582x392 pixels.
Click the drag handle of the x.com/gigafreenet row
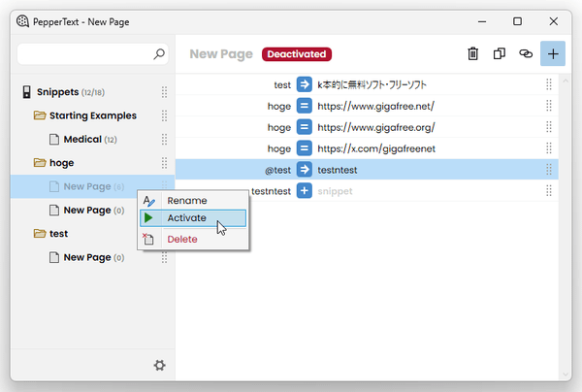549,148
